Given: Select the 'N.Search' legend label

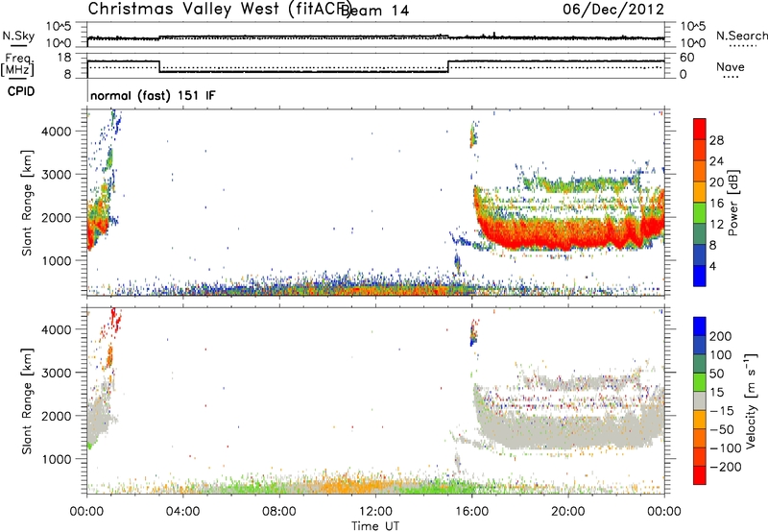Looking at the screenshot, I should point(741,36).
